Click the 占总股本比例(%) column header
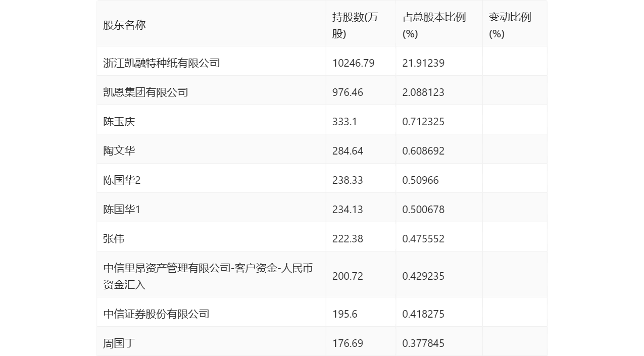644x356 pixels. [x=434, y=25]
